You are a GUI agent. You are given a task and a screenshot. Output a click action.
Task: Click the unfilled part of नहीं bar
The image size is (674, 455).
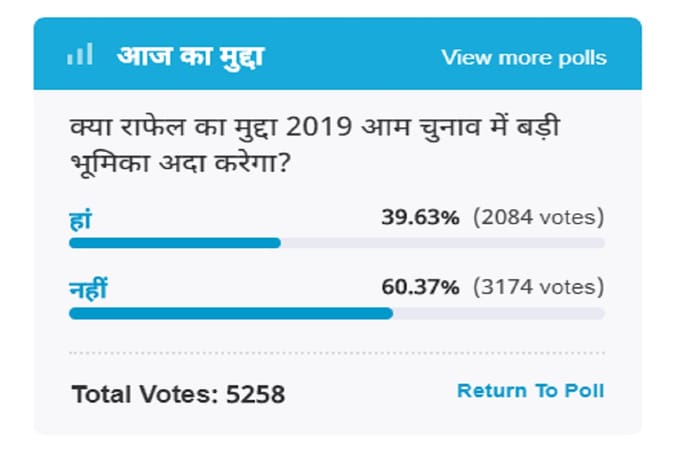pos(498,313)
